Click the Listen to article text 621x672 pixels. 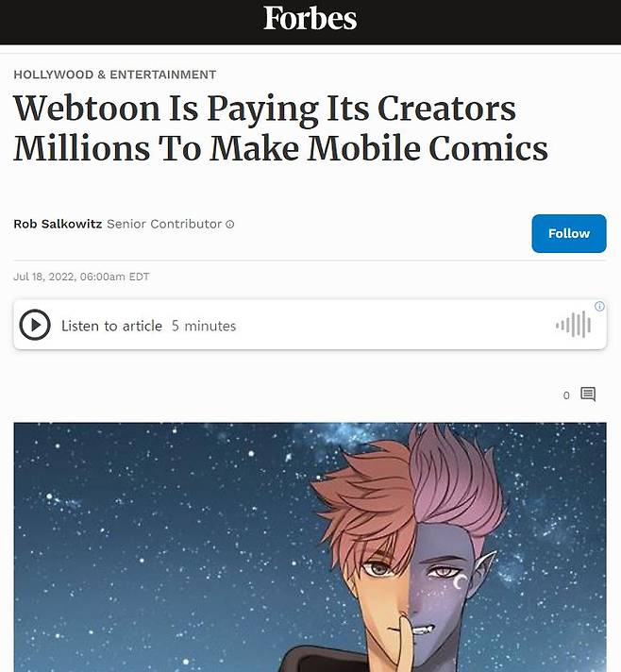(111, 326)
